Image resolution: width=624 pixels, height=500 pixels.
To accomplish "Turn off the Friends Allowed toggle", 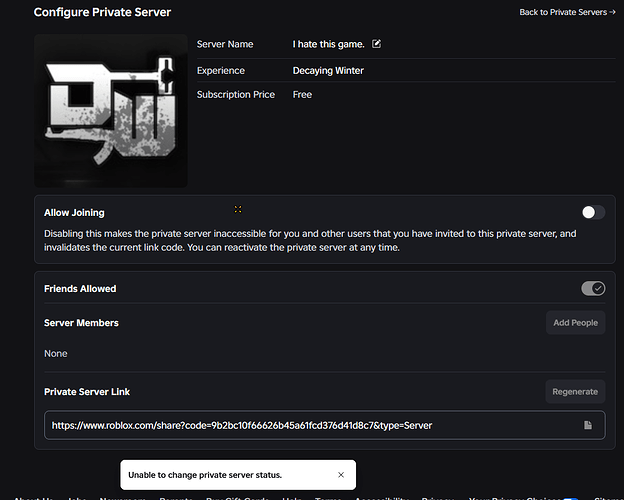I will pos(593,288).
